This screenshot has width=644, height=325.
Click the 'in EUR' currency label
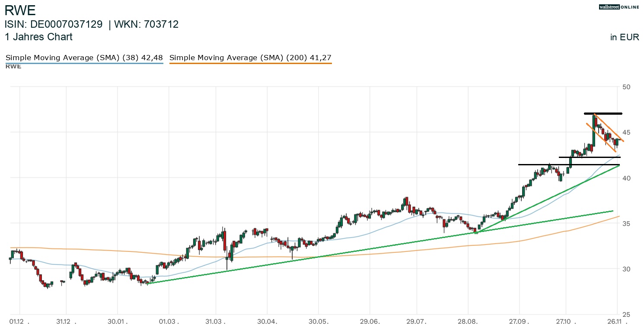click(625, 37)
